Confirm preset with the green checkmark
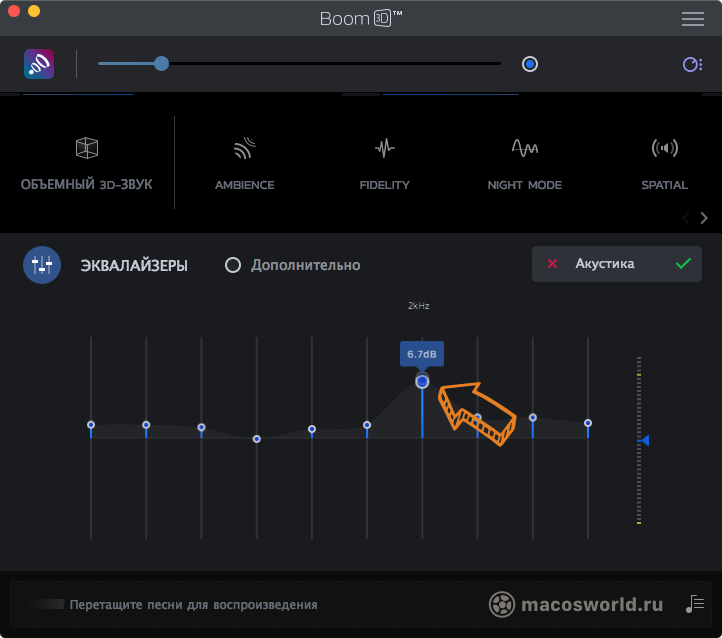 coord(683,264)
